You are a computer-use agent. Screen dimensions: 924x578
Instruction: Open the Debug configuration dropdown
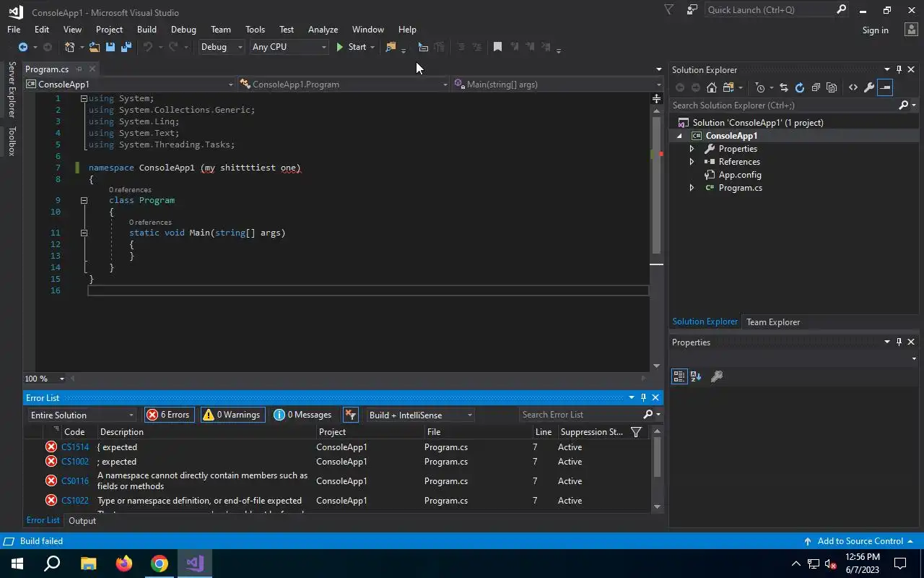tap(222, 47)
